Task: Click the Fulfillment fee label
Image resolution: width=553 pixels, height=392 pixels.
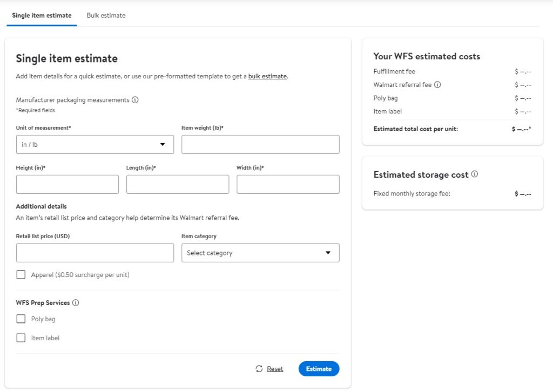Action: click(x=394, y=72)
